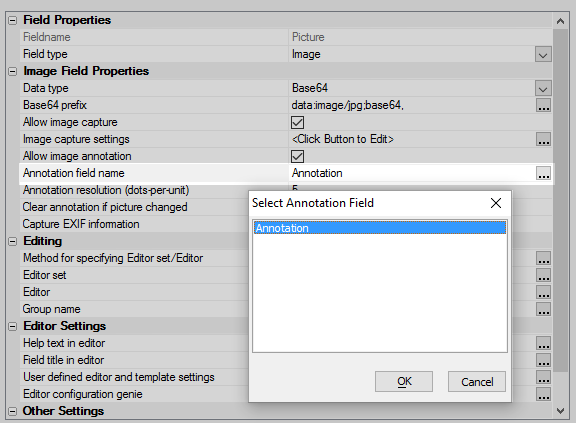The height and width of the screenshot is (423, 576).
Task: Open the Data type dropdown
Action: click(x=543, y=88)
